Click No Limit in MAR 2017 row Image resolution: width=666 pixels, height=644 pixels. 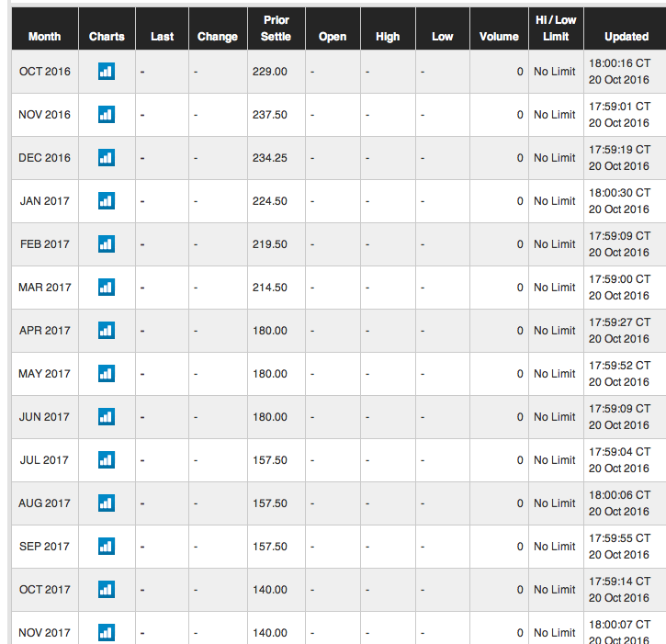(x=554, y=288)
